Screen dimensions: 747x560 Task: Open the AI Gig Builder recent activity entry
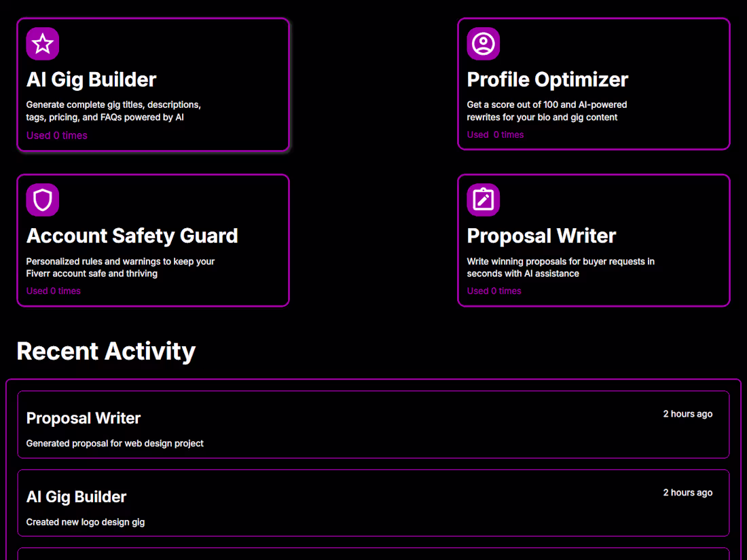[373, 504]
